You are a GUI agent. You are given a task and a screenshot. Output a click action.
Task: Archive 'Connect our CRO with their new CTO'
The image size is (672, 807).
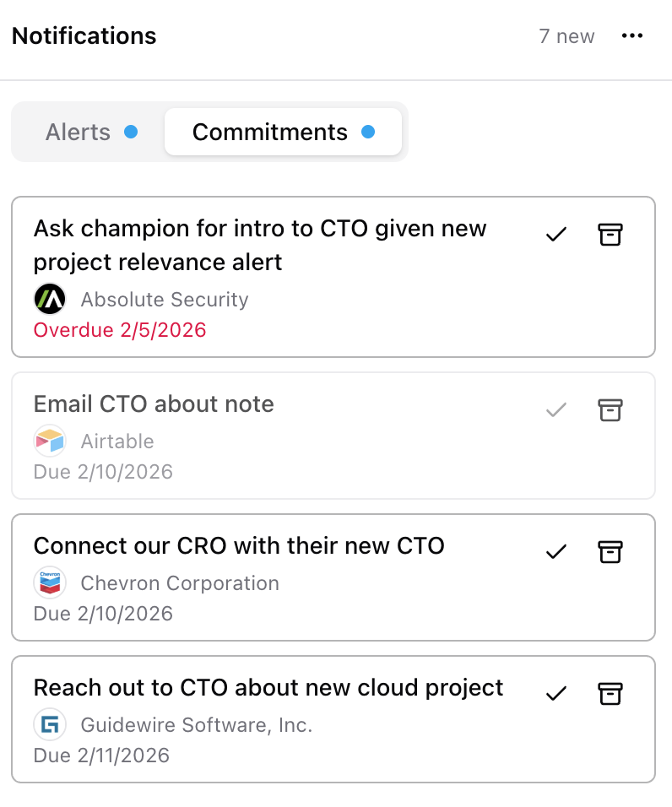click(x=610, y=552)
